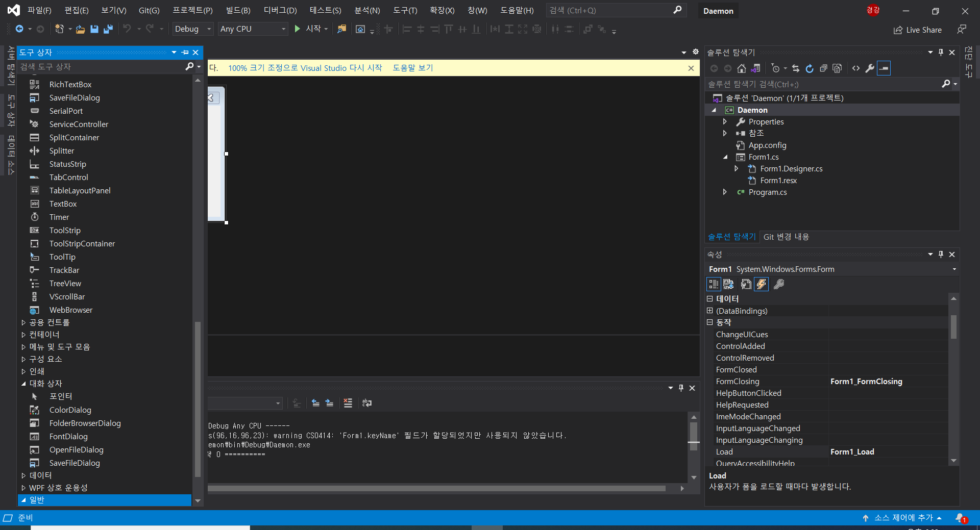Click the Property Pages wrench icon
Image resolution: width=980 pixels, height=530 pixels.
click(779, 284)
